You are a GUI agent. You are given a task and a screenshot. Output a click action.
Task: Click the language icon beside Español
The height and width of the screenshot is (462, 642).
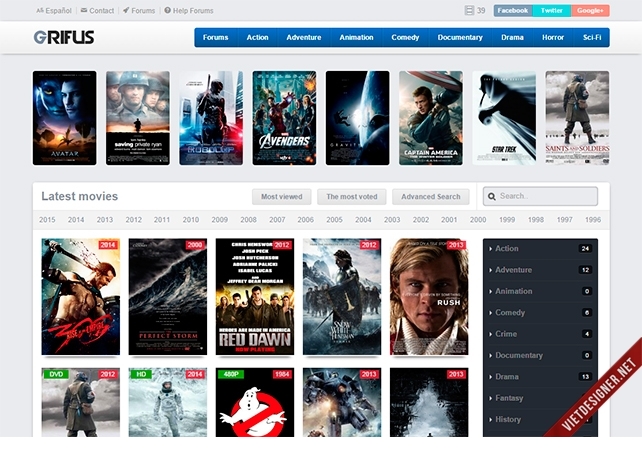(40, 10)
